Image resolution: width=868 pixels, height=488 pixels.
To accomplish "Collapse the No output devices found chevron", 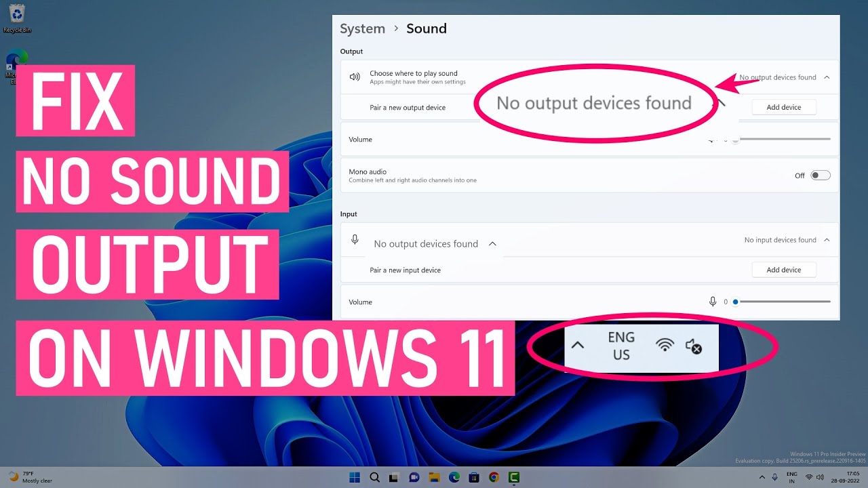I will [827, 77].
